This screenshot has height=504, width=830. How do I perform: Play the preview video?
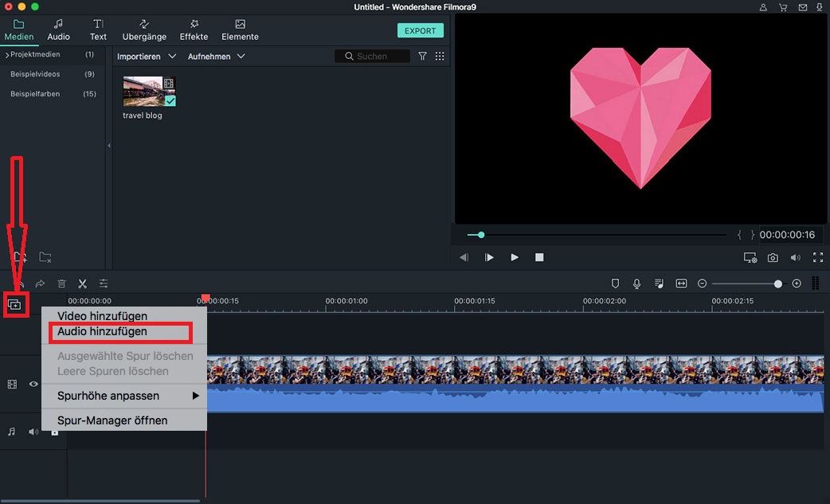tap(514, 257)
